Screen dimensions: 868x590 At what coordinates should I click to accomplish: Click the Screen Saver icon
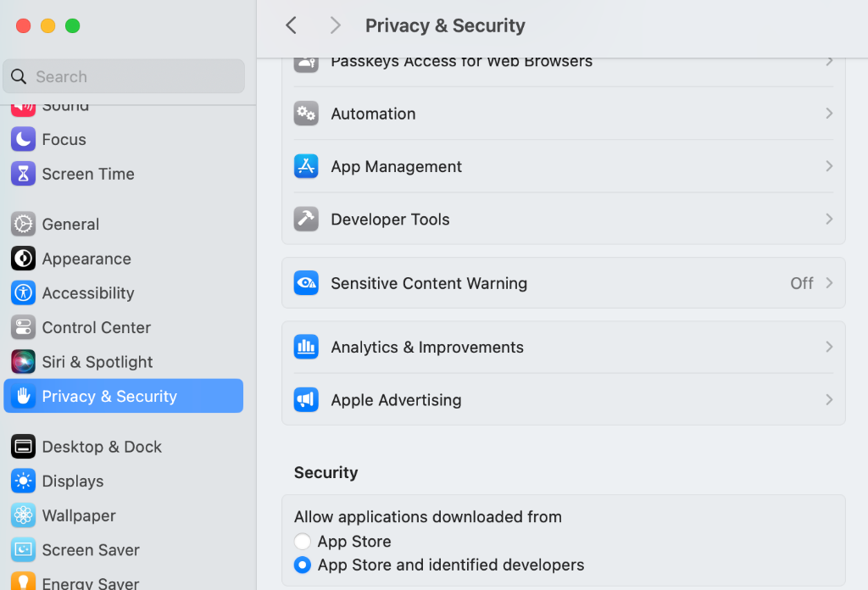23,549
